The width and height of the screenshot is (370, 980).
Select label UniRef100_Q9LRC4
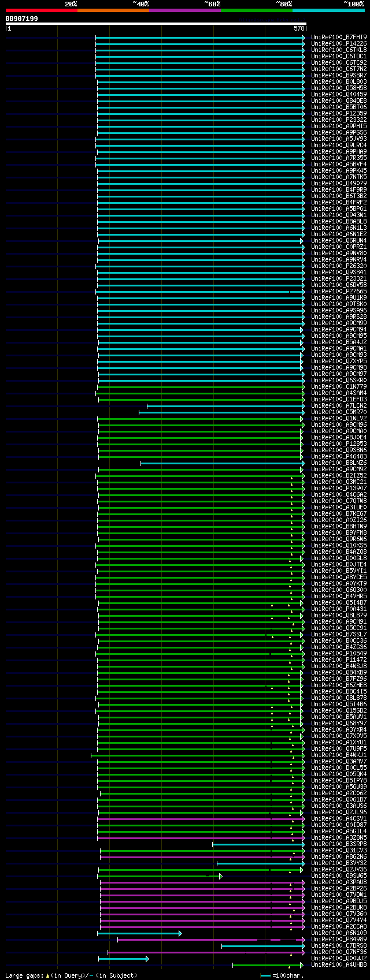tap(339, 145)
